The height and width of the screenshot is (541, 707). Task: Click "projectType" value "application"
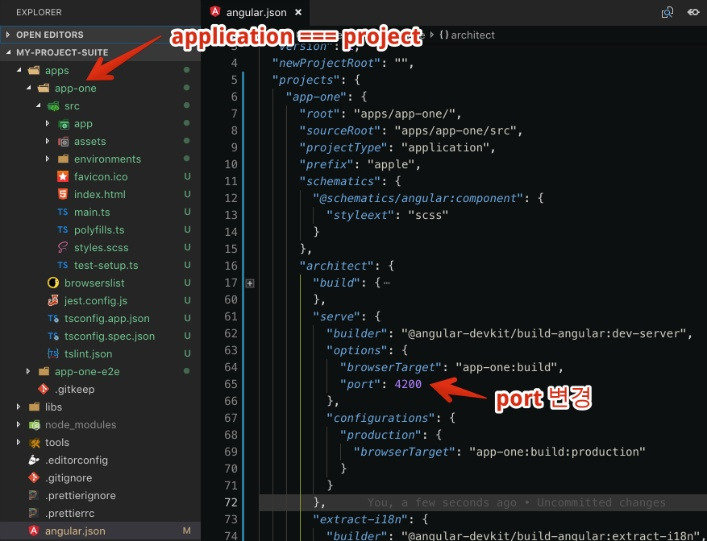click(445, 147)
